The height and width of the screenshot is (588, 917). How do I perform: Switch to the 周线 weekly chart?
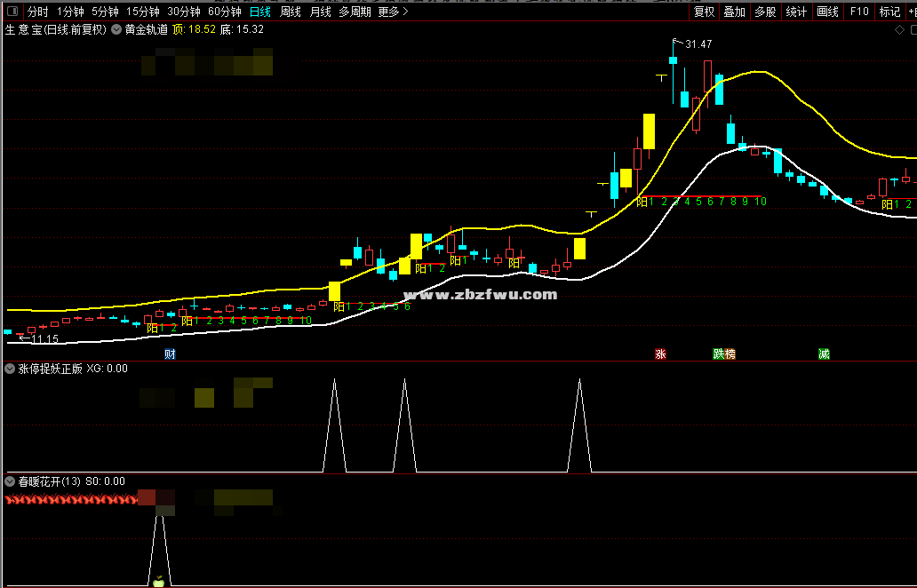coord(290,12)
